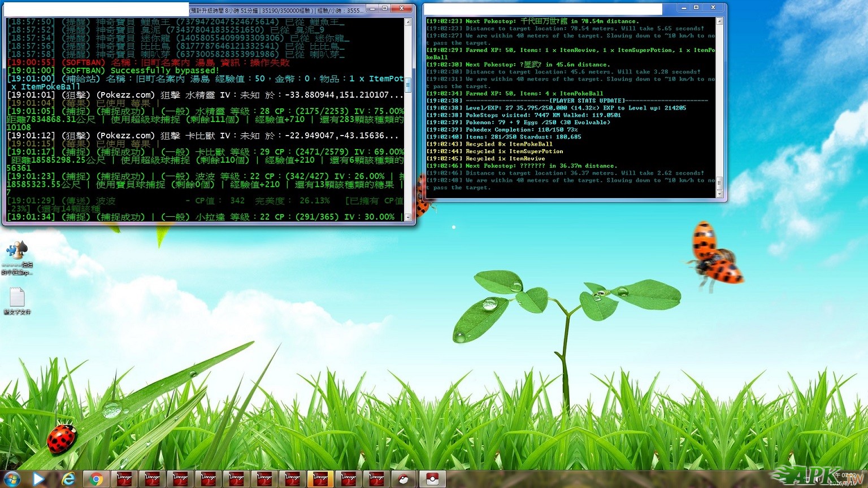Click the 'Successfully bypassed!' log line

[113, 71]
